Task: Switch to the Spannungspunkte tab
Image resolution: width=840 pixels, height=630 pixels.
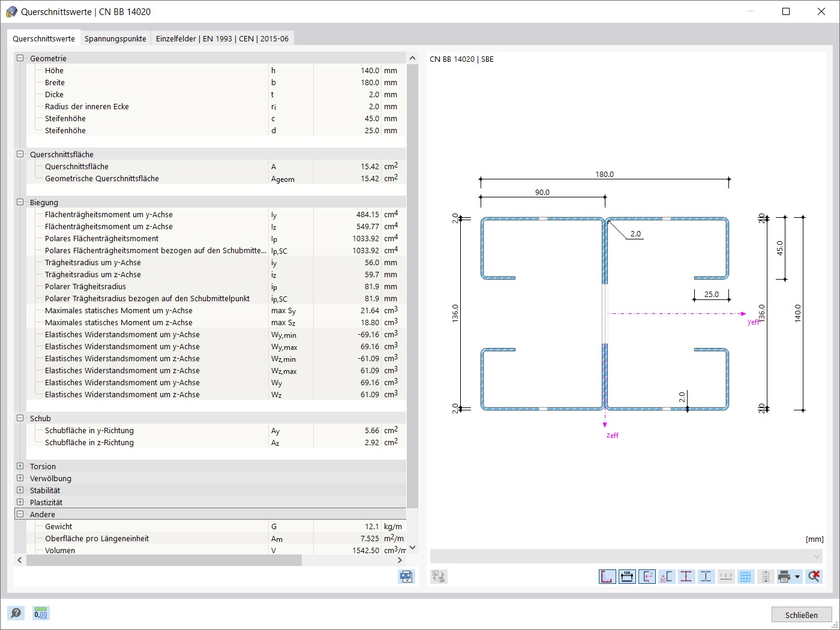Action: (115, 38)
